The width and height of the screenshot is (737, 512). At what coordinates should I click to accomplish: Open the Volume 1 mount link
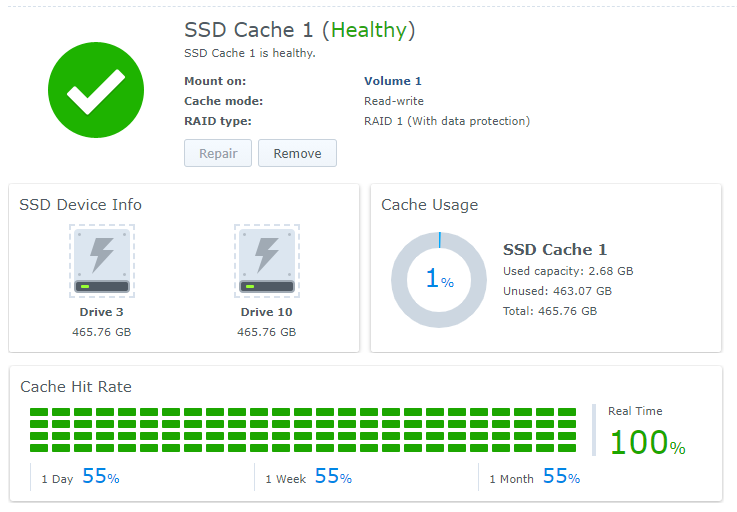392,81
